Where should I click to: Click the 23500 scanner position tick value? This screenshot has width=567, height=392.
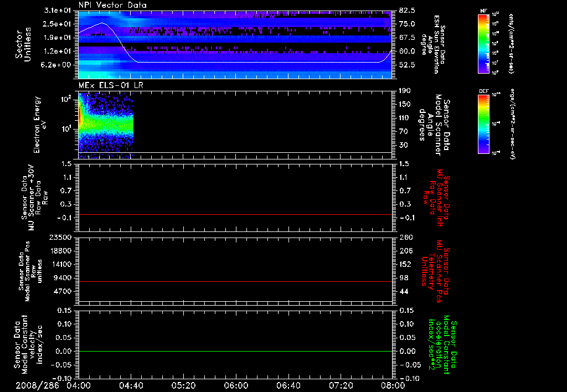(60, 237)
